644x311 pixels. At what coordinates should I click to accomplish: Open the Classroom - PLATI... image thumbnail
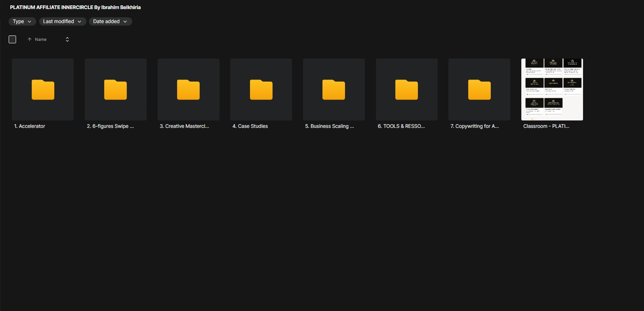pyautogui.click(x=552, y=89)
